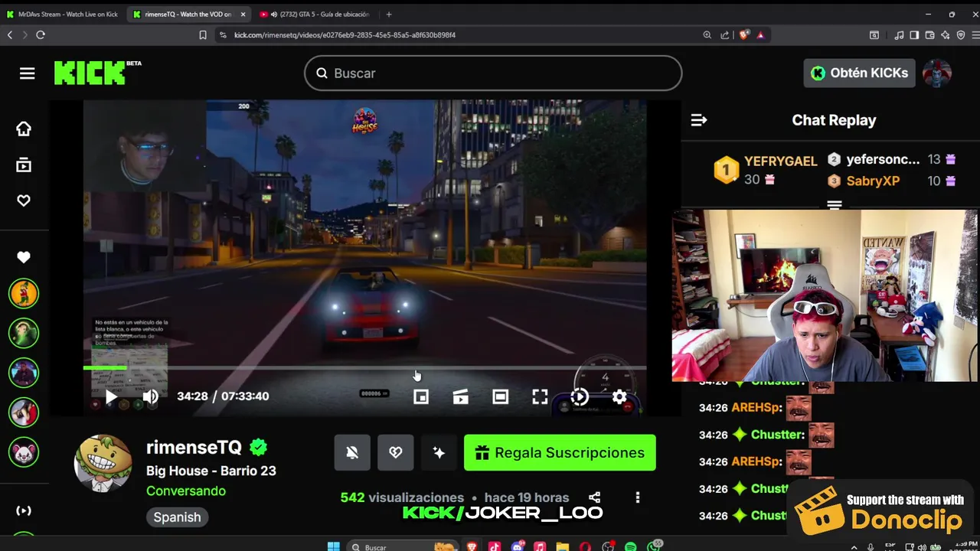980x551 pixels.
Task: Open Brave Rewards triangle icon
Action: tap(760, 35)
